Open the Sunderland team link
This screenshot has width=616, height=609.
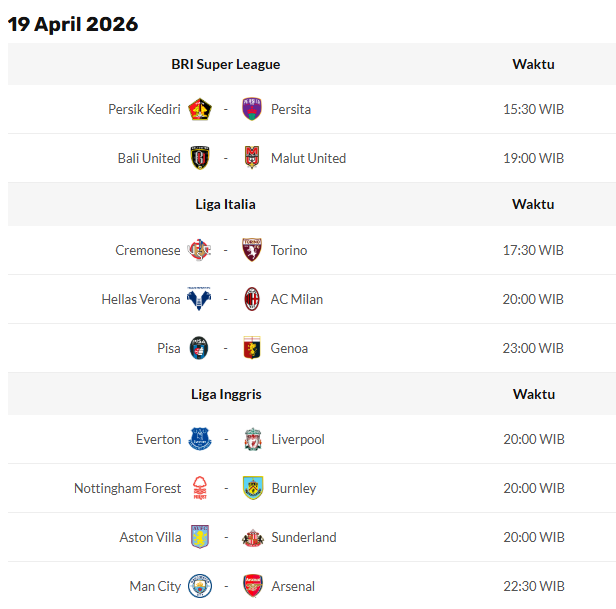pyautogui.click(x=304, y=537)
